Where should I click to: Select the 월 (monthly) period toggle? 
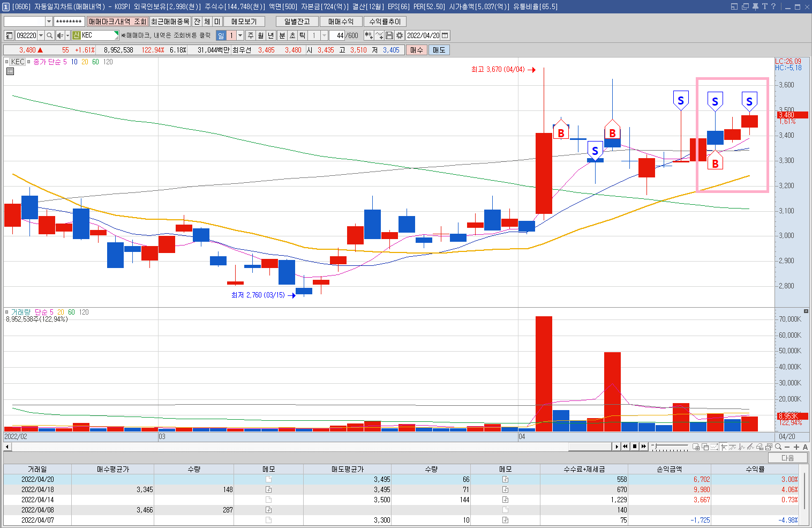pos(261,35)
